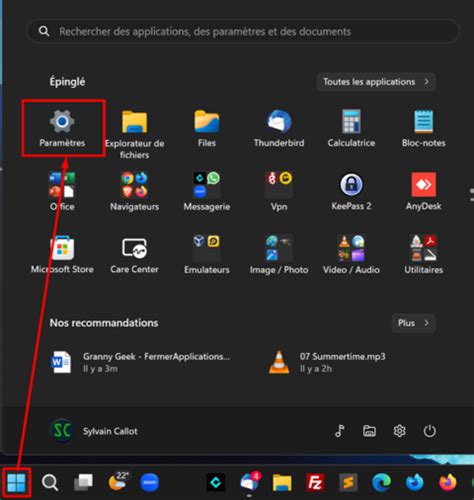This screenshot has width=474, height=500.
Task: Open Bloc-notes from pinned apps
Action: pyautogui.click(x=423, y=128)
